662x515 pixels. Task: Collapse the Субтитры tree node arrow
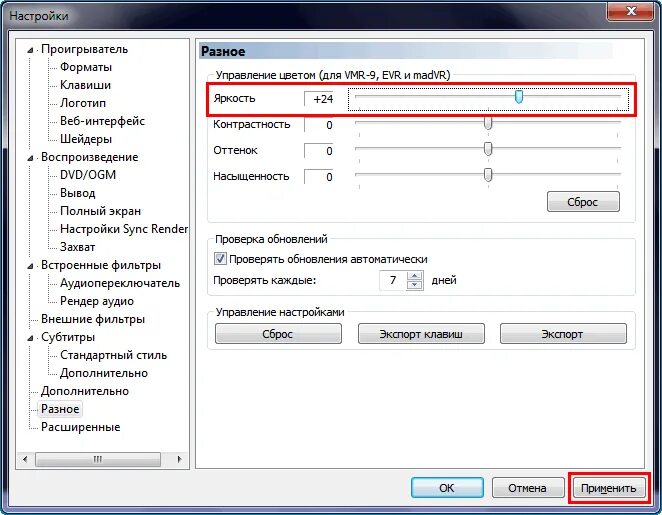pos(30,338)
